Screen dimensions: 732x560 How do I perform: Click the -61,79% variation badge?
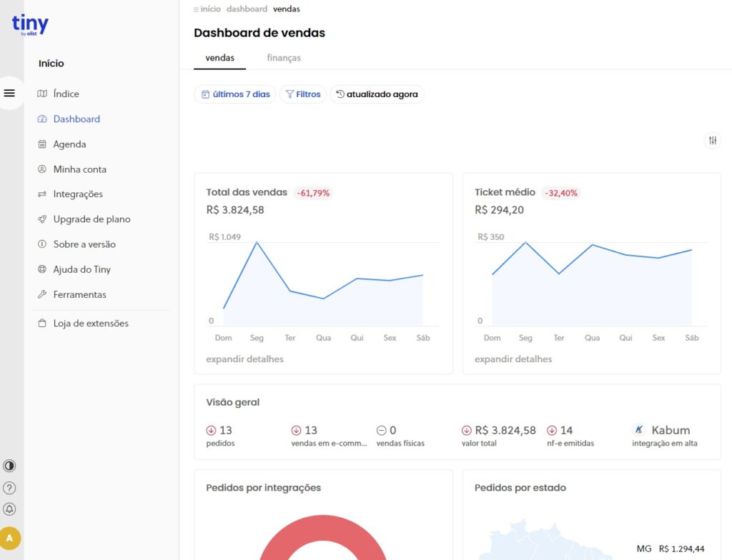[x=313, y=193]
